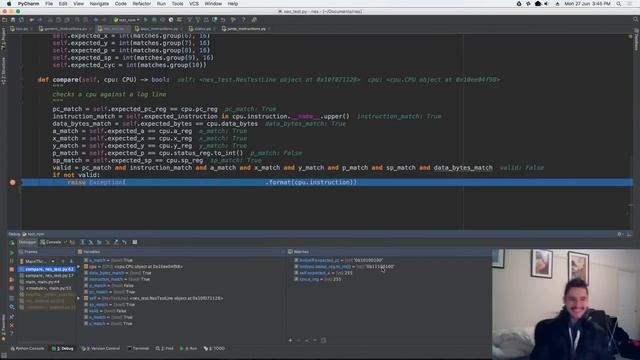
Task: Open the Tools menu
Action: (x=177, y=4)
